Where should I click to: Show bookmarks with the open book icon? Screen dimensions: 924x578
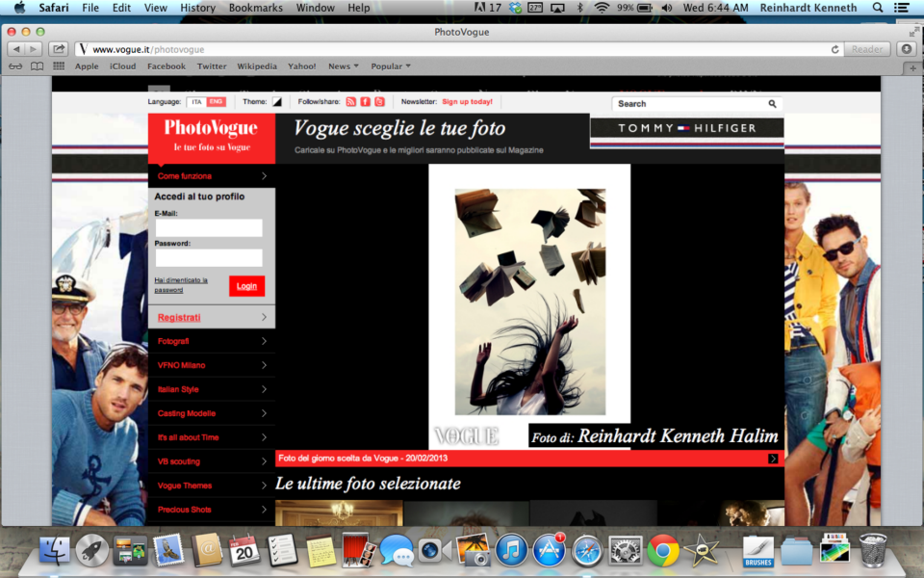[38, 66]
